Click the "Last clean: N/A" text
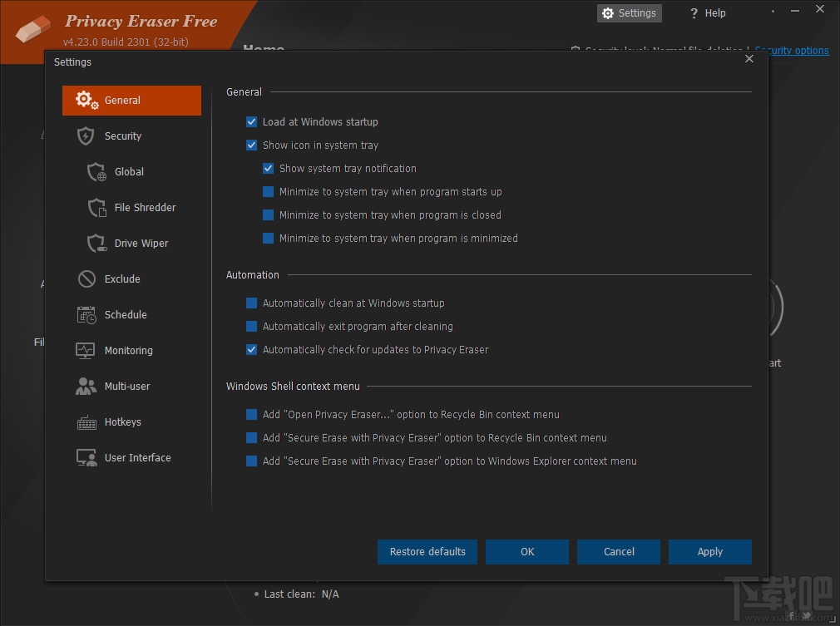The width and height of the screenshot is (840, 626). pyautogui.click(x=302, y=594)
